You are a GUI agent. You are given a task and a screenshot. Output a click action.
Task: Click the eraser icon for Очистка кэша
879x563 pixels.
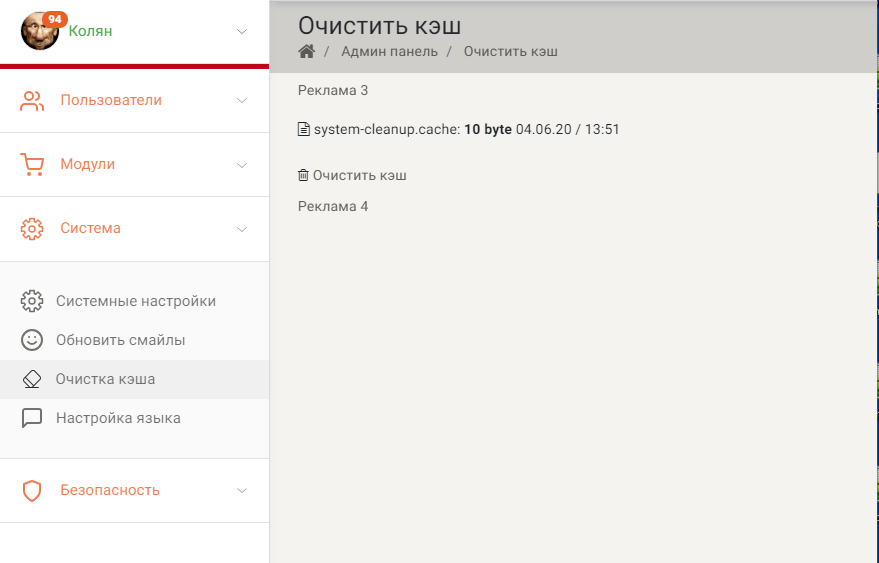click(32, 379)
